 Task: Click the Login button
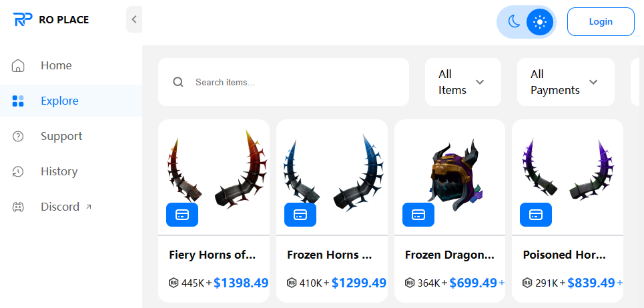click(x=601, y=21)
